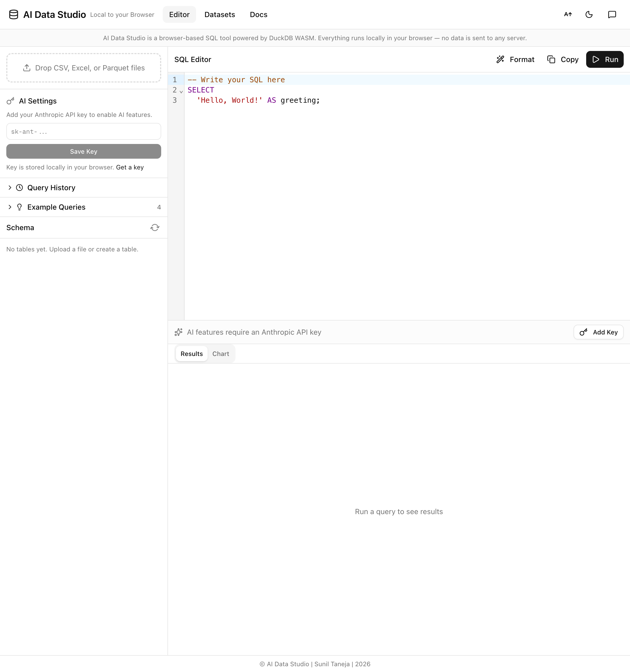The image size is (630, 672).
Task: Expand the Query History section
Action: (x=51, y=188)
